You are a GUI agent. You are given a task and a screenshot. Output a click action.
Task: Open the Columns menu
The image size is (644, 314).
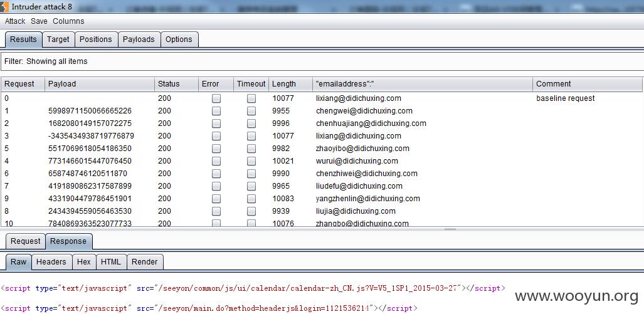(x=68, y=21)
